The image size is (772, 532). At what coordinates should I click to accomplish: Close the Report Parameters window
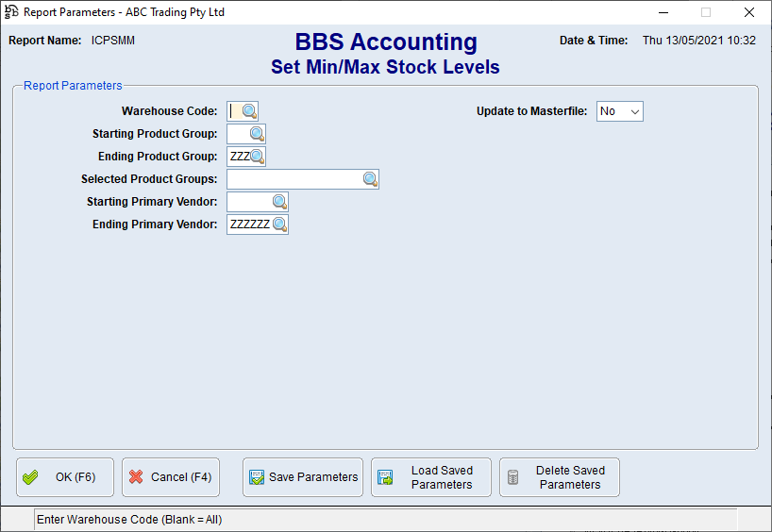[748, 12]
